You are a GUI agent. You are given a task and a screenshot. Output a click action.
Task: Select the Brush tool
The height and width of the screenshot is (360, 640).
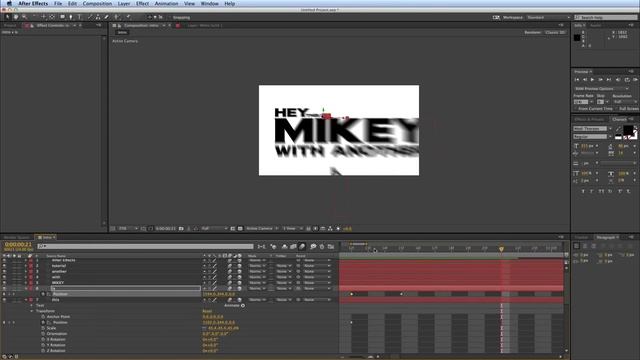[89, 17]
